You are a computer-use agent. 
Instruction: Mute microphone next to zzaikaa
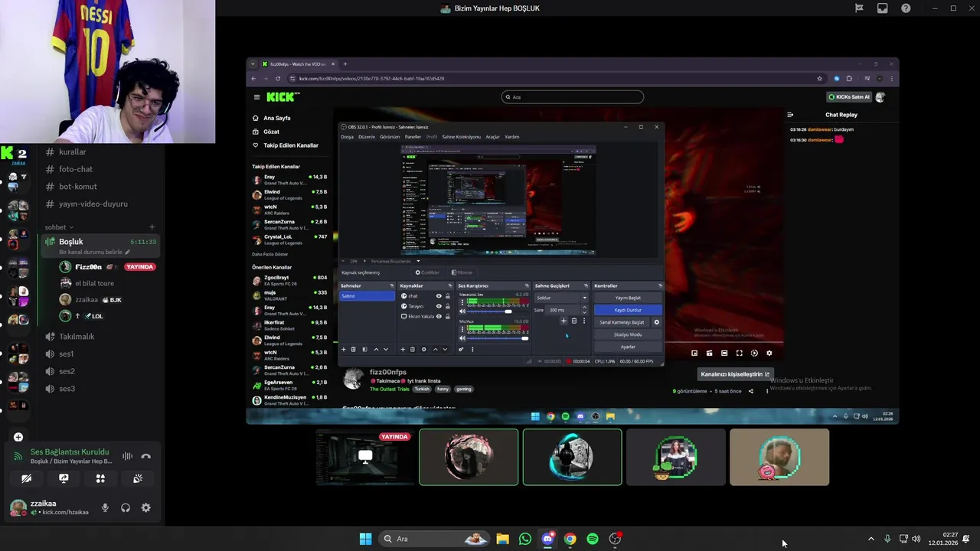pos(105,507)
